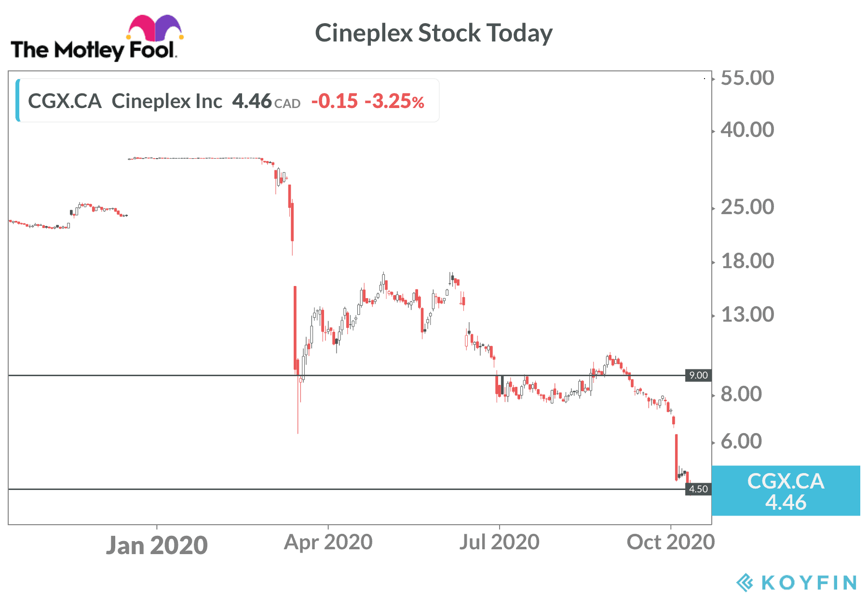This screenshot has width=868, height=598.
Task: Click the Cineplex Stock Today chart title
Action: tap(434, 33)
